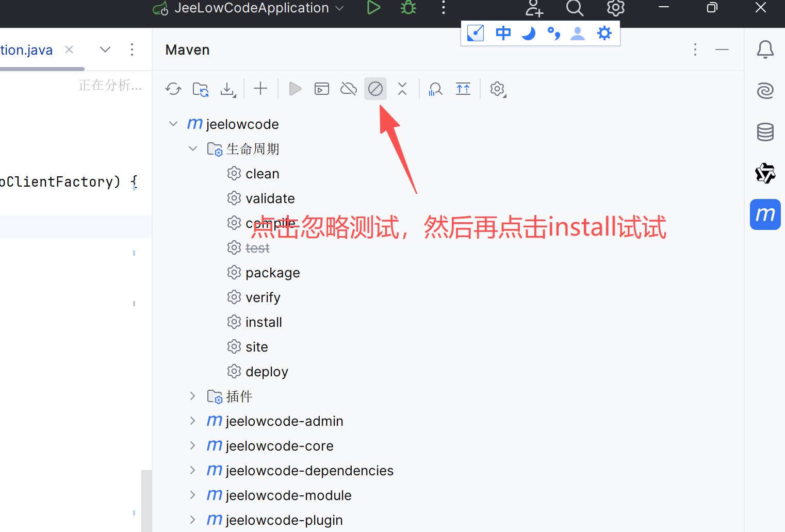Screen dimensions: 785x532
Task: Close the tion.java editor tab
Action: tap(69, 49)
